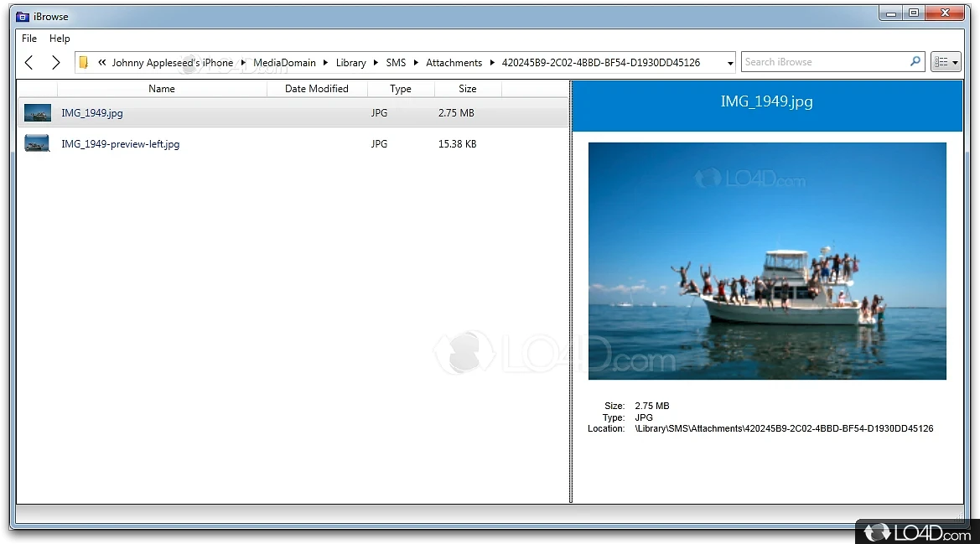This screenshot has height=544, width=980.
Task: Click the search magnifier icon
Action: coord(915,61)
